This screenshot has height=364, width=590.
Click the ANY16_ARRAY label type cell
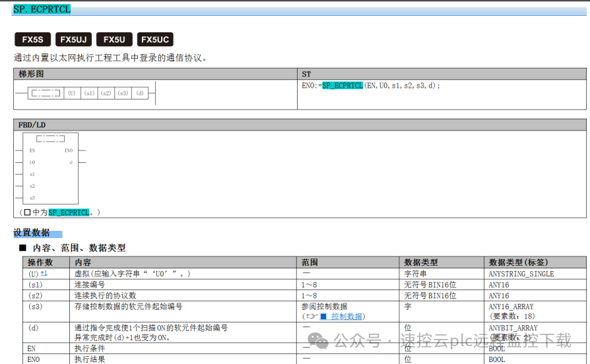click(x=535, y=311)
